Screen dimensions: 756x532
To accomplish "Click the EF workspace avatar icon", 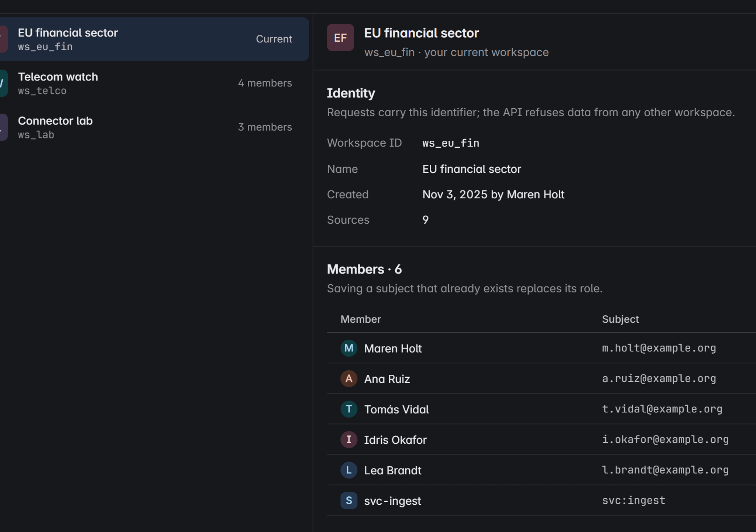I will point(340,38).
